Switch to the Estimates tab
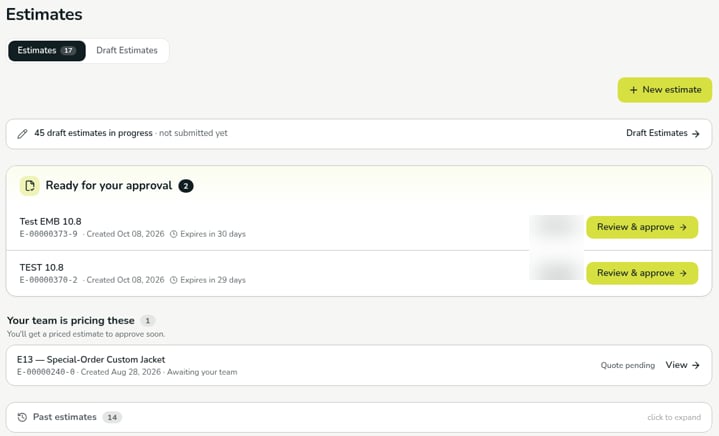Viewport: 719px width, 436px height. pyautogui.click(x=47, y=50)
